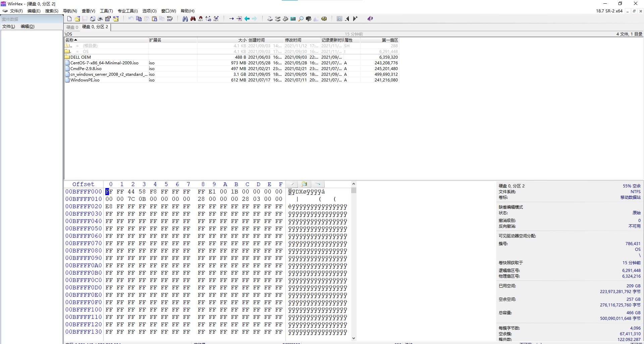Image resolution: width=644 pixels, height=344 pixels.
Task: Open the Properties toolbar icon
Action: tap(108, 19)
